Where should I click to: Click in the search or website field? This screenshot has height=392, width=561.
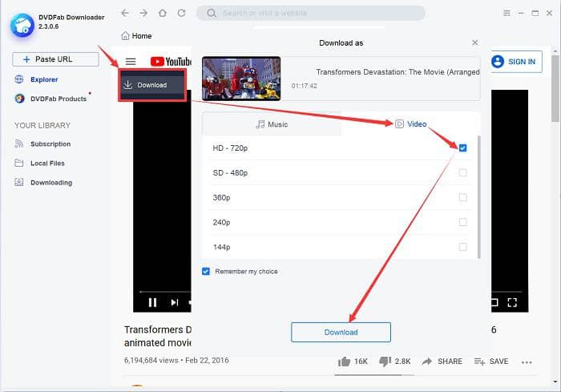[311, 14]
